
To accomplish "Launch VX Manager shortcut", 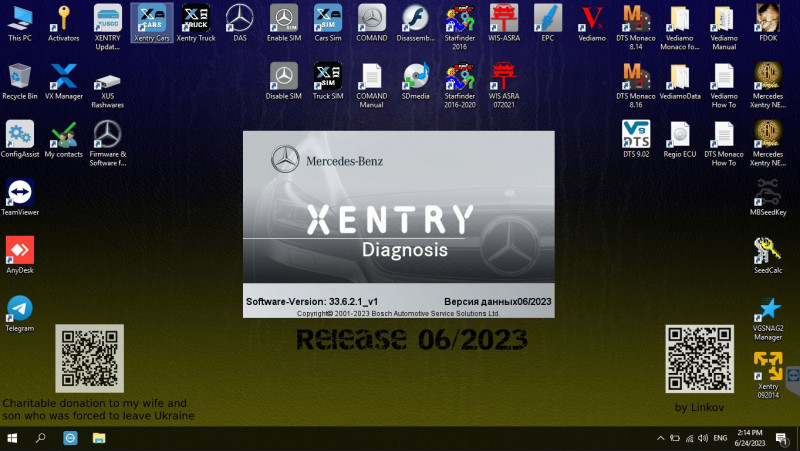I will pyautogui.click(x=63, y=82).
